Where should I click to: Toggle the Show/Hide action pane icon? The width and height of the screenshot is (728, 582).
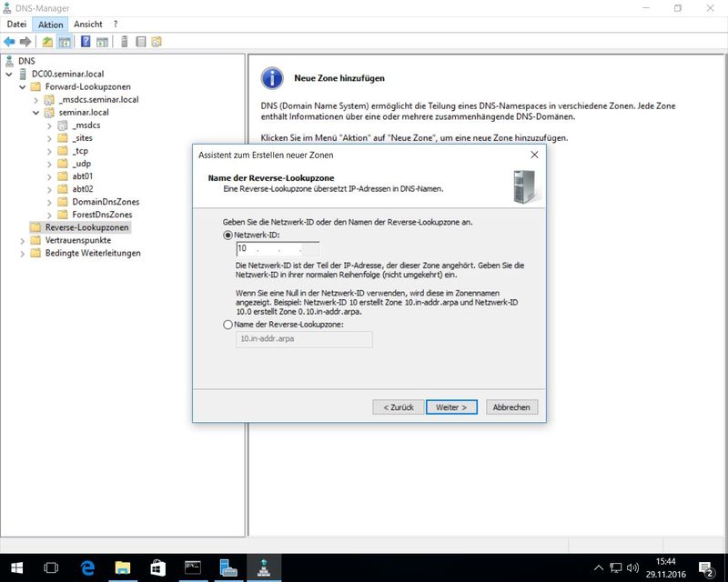pos(102,42)
